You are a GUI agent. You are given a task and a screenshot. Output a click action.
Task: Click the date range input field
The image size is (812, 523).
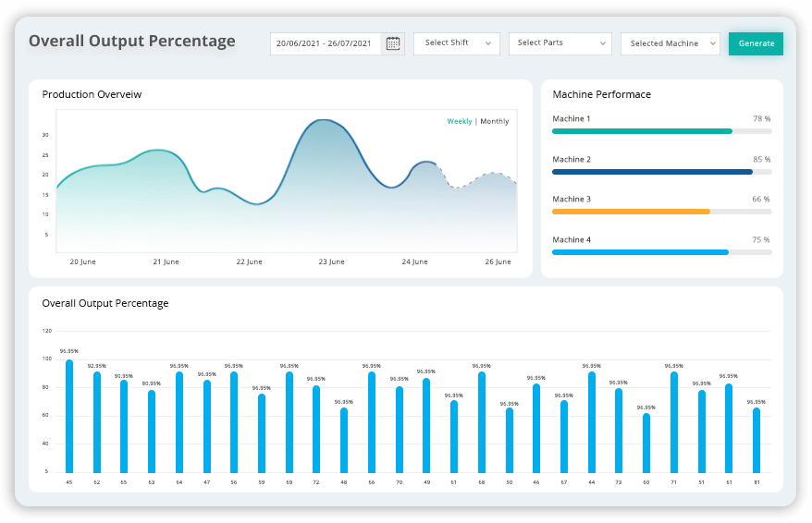click(325, 43)
